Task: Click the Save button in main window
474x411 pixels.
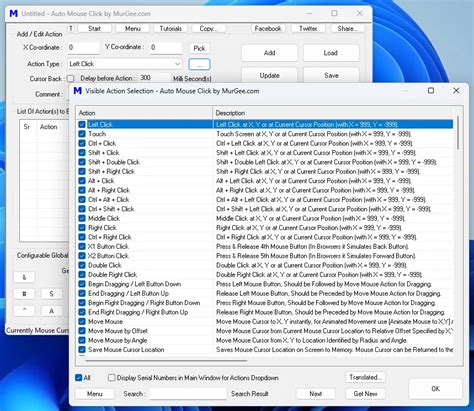Action: pos(331,75)
